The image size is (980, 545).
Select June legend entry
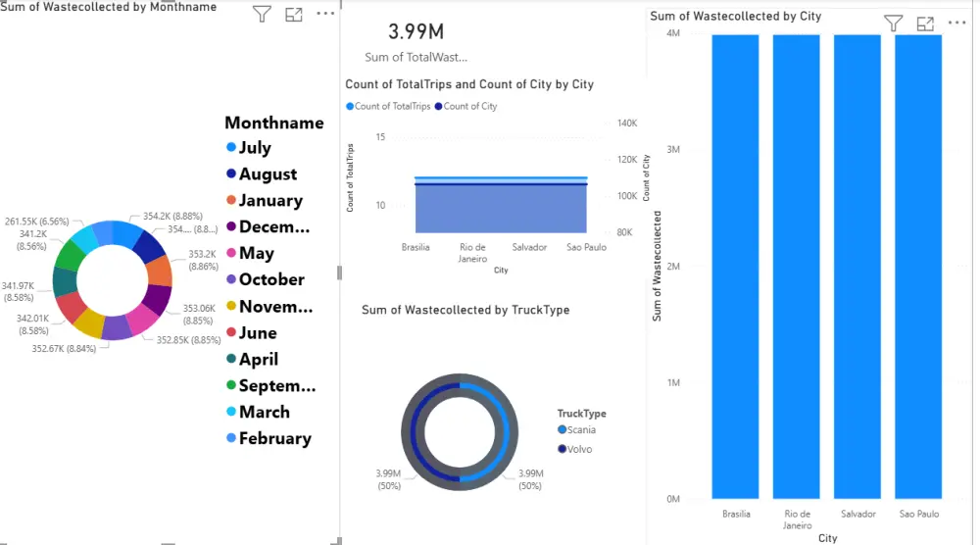pyautogui.click(x=251, y=332)
